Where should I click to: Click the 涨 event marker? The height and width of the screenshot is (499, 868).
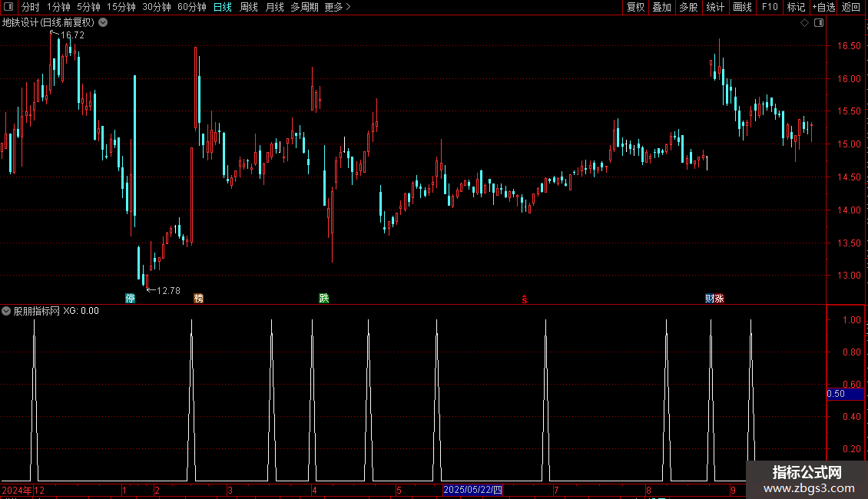(719, 299)
